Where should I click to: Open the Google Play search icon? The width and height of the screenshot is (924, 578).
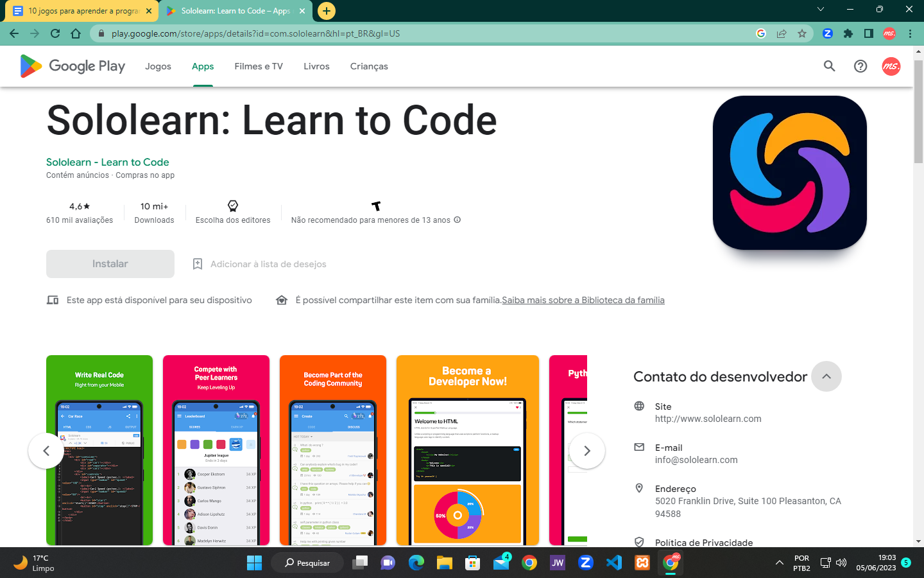pos(830,66)
